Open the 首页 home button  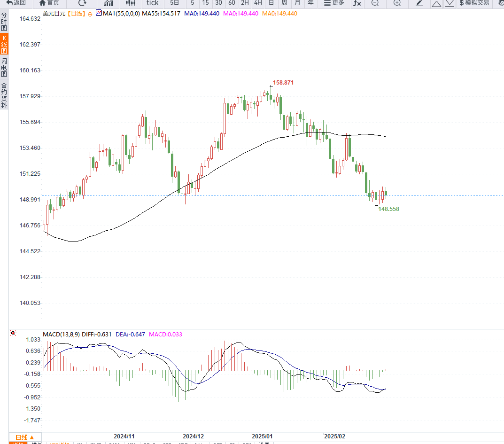pos(49,3)
